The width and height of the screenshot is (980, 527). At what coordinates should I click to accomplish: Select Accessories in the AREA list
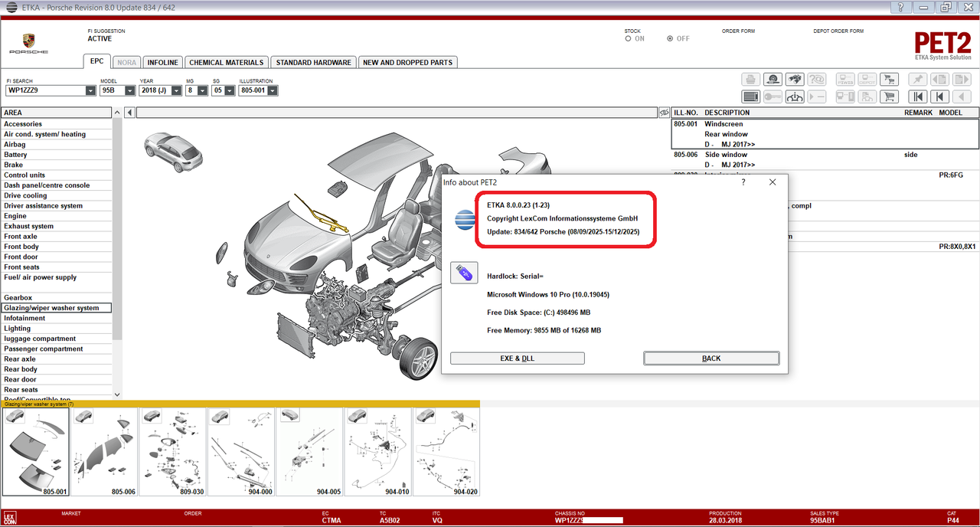click(x=57, y=124)
